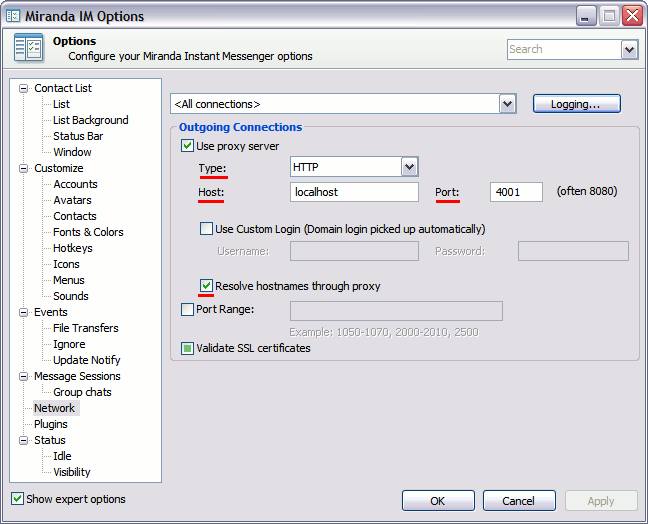The height and width of the screenshot is (524, 648).
Task: Collapse the Status tree node
Action: click(24, 441)
